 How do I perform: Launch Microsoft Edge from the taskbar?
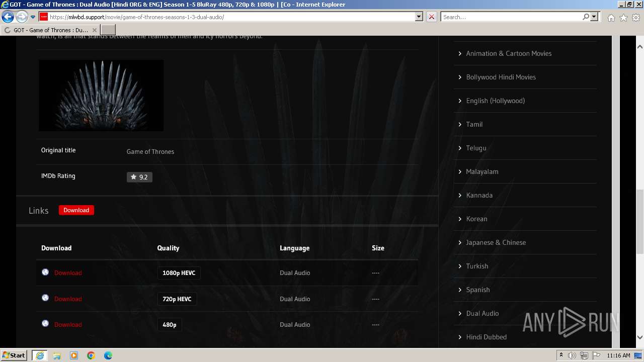pos(108,355)
